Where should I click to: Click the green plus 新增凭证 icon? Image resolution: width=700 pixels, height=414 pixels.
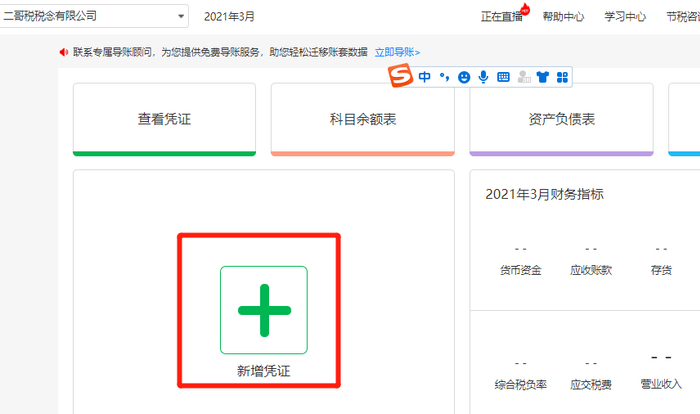coord(264,310)
